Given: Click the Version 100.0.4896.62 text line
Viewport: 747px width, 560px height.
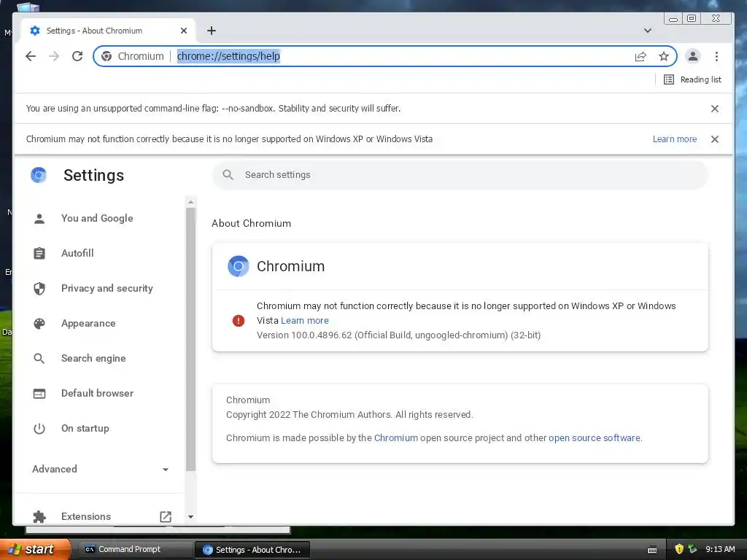Looking at the screenshot, I should click(x=399, y=335).
